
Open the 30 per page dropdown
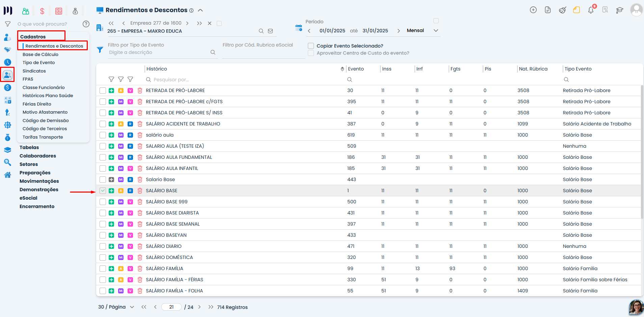(116, 307)
